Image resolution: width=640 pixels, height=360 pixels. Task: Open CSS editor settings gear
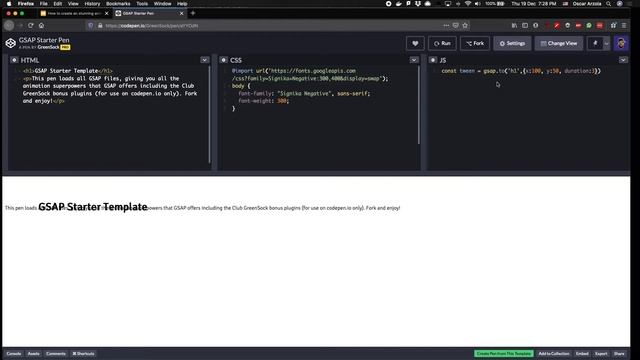pyautogui.click(x=224, y=60)
